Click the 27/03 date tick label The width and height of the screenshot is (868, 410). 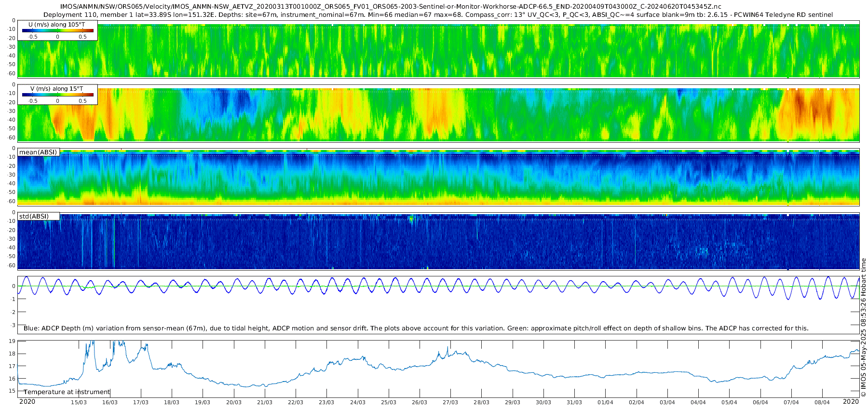tap(450, 402)
